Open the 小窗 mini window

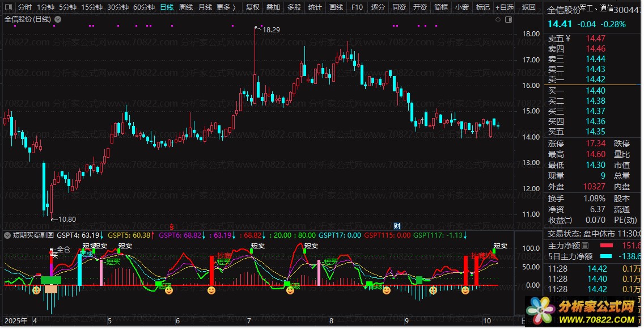(x=461, y=7)
